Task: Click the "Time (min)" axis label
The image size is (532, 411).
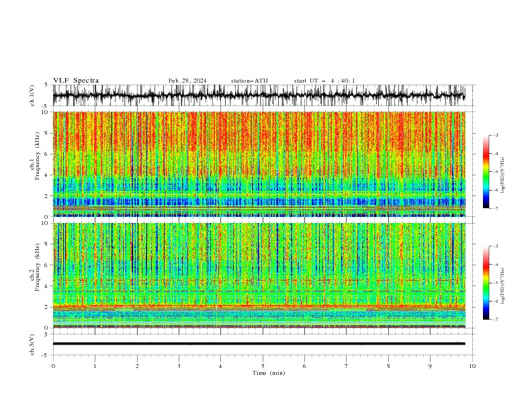Action: click(x=269, y=373)
